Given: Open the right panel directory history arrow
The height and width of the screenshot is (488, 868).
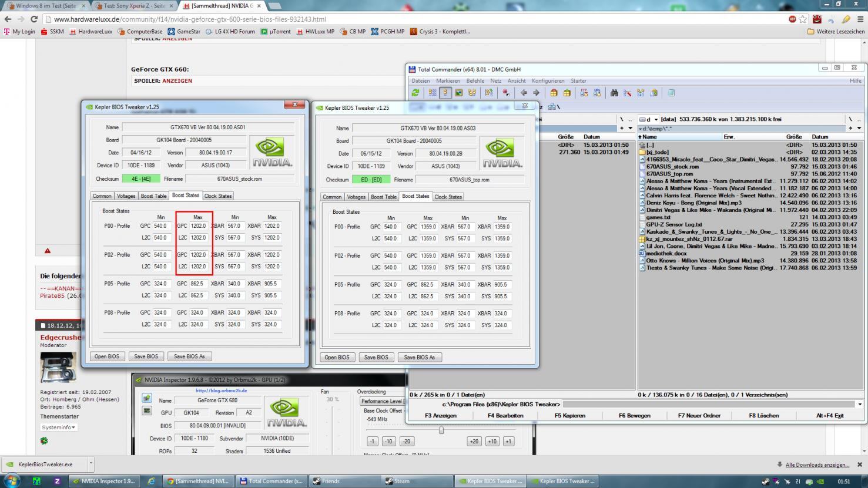Looking at the screenshot, I should point(859,128).
